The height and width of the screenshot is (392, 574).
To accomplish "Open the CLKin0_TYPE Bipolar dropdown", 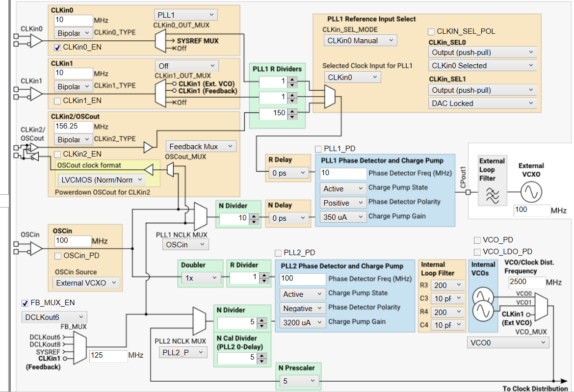I will (x=73, y=33).
